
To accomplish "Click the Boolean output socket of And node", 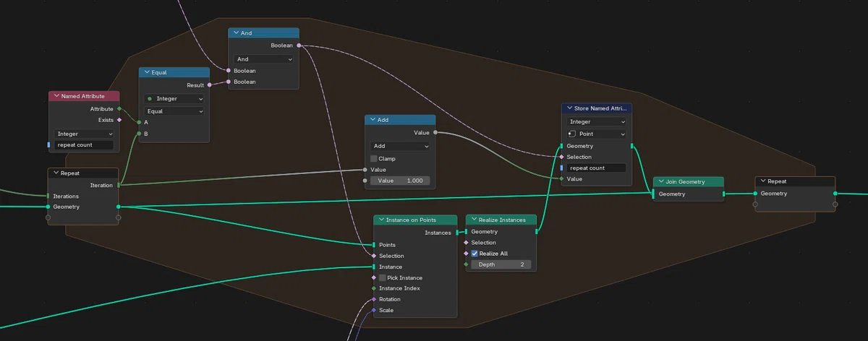I will tap(299, 46).
